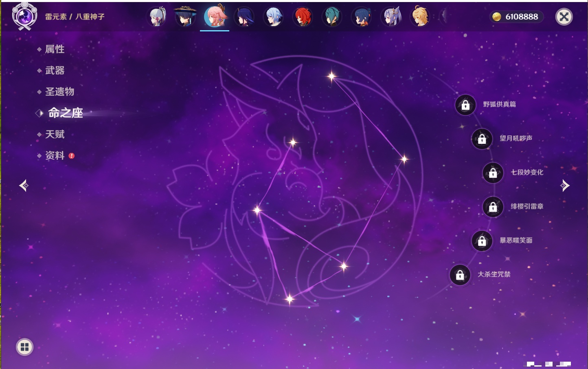Viewport: 588px width, 369px height.
Task: Open the 资料 profile tab
Action: click(x=55, y=155)
